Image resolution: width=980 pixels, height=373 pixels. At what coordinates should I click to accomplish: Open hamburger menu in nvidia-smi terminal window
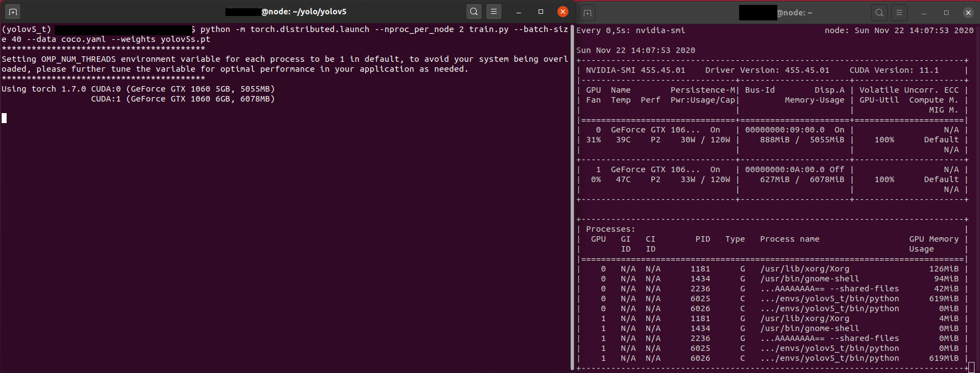coord(899,13)
